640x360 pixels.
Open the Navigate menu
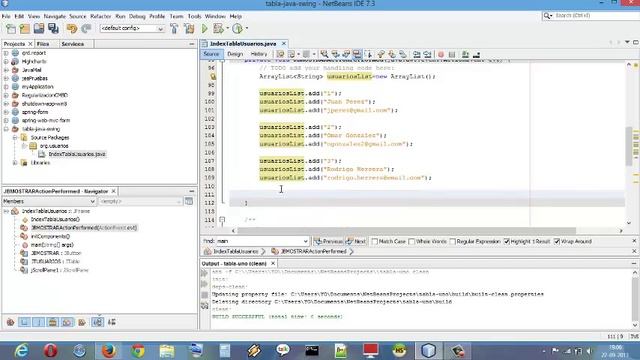[55, 16]
